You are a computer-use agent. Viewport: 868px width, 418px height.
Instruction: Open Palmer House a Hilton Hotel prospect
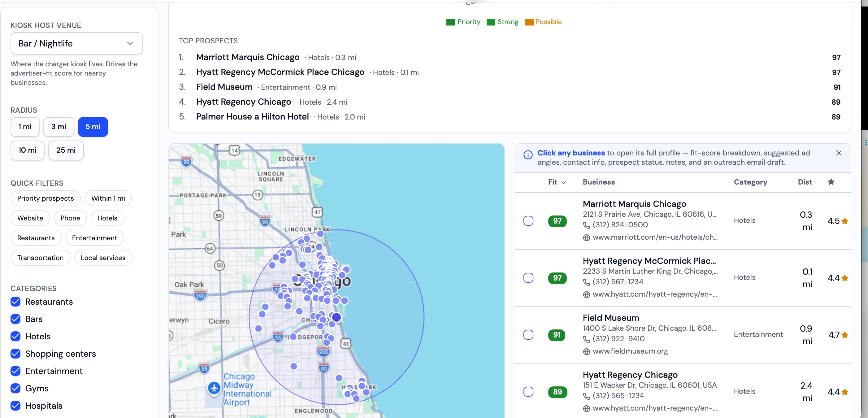[x=252, y=117]
